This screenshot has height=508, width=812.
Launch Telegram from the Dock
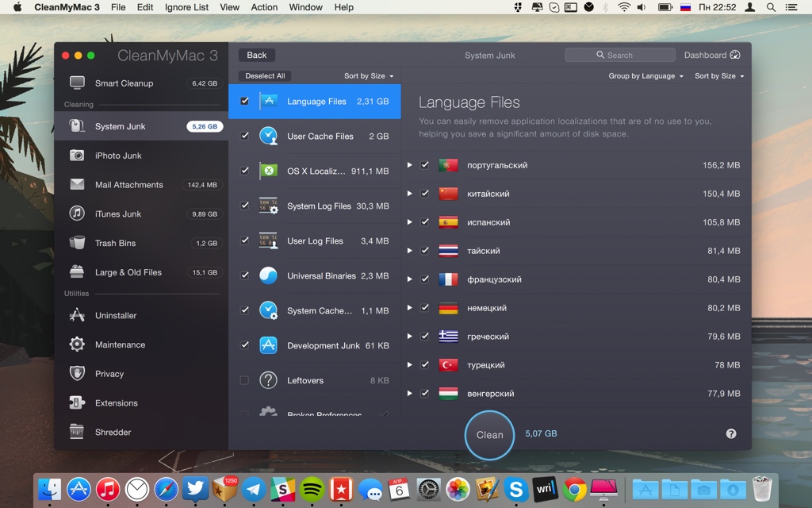pos(254,489)
